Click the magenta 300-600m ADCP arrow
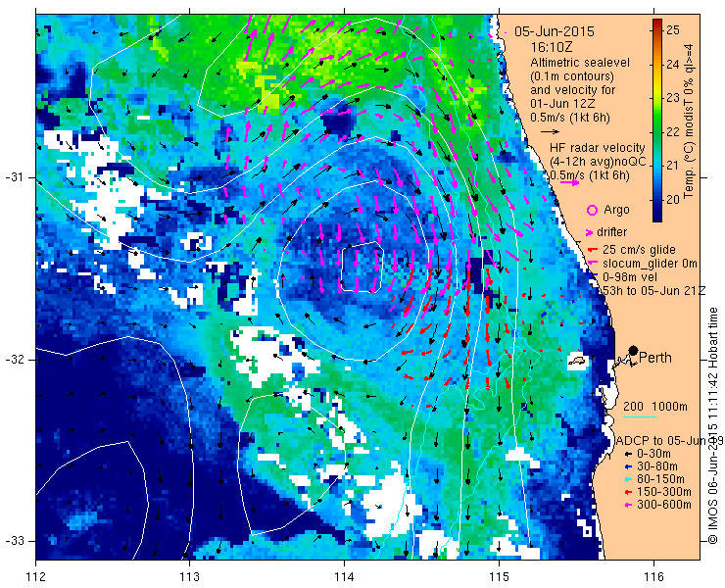Image resolution: width=725 pixels, height=588 pixels. point(627,505)
